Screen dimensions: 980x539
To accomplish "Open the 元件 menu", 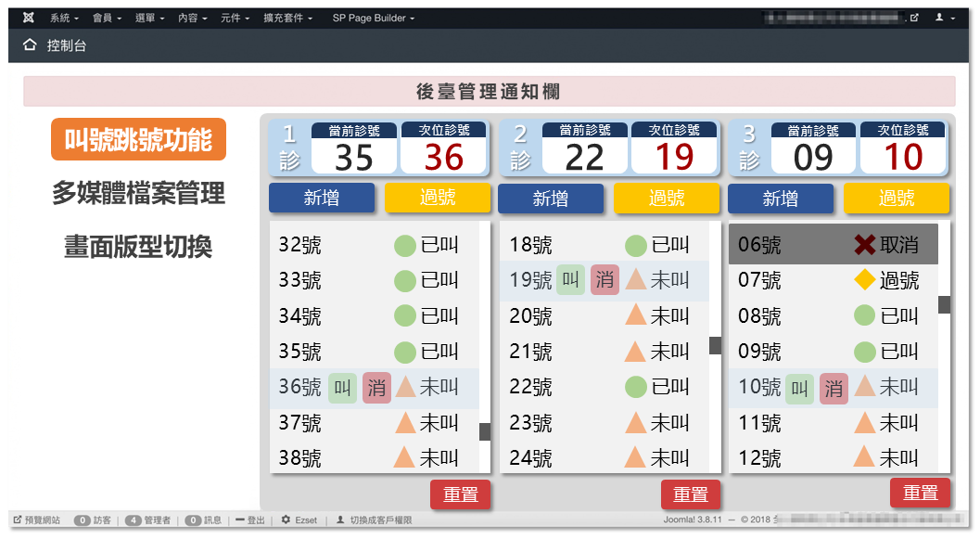I will 235,19.
